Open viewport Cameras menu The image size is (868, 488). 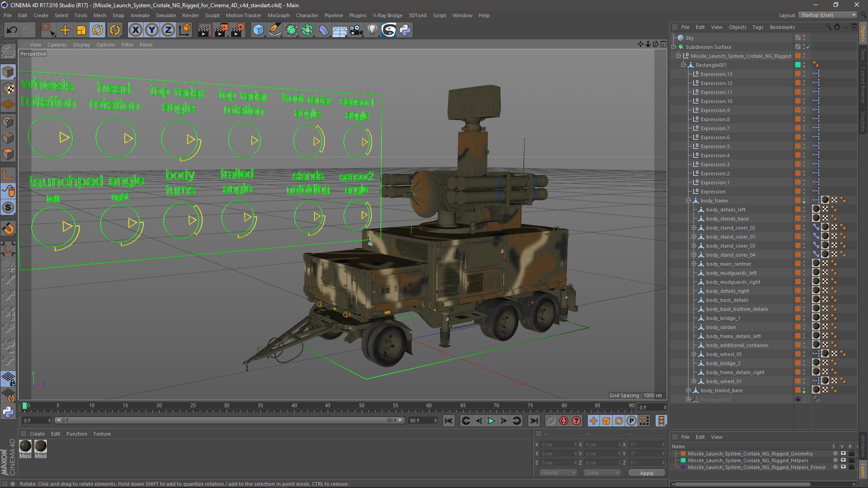pyautogui.click(x=57, y=45)
